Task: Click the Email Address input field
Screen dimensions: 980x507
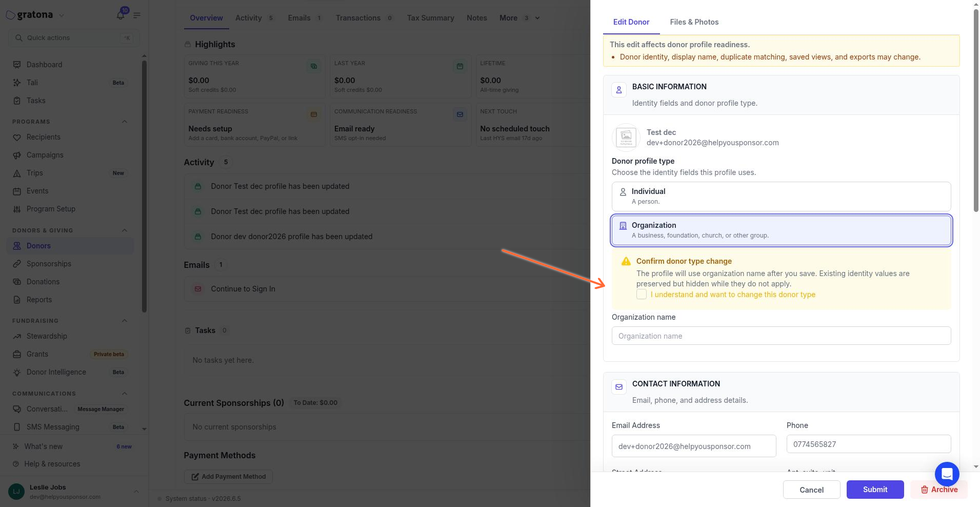Action: tap(694, 446)
